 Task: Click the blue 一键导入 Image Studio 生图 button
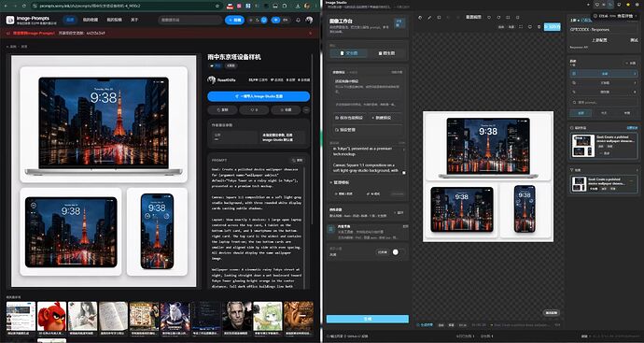(x=259, y=96)
